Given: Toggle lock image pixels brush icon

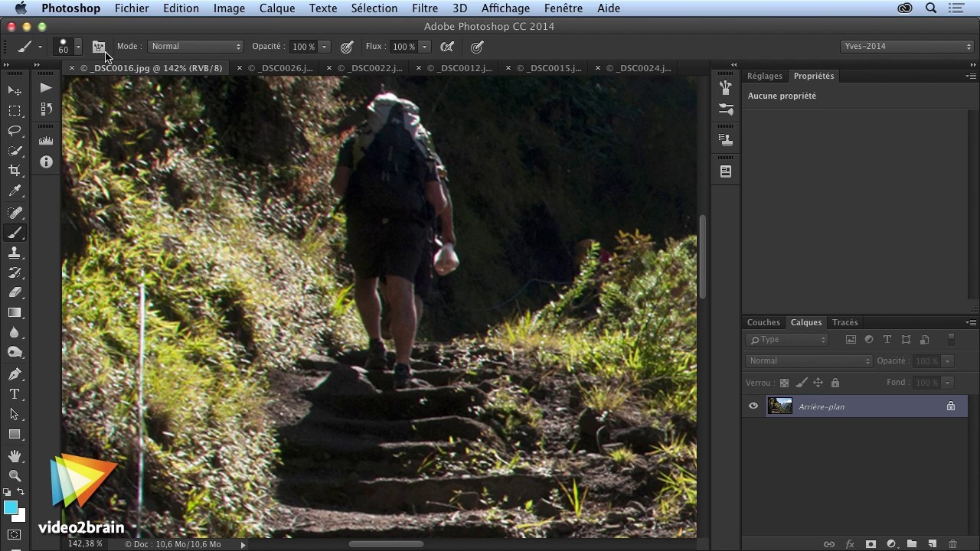Looking at the screenshot, I should (x=801, y=383).
